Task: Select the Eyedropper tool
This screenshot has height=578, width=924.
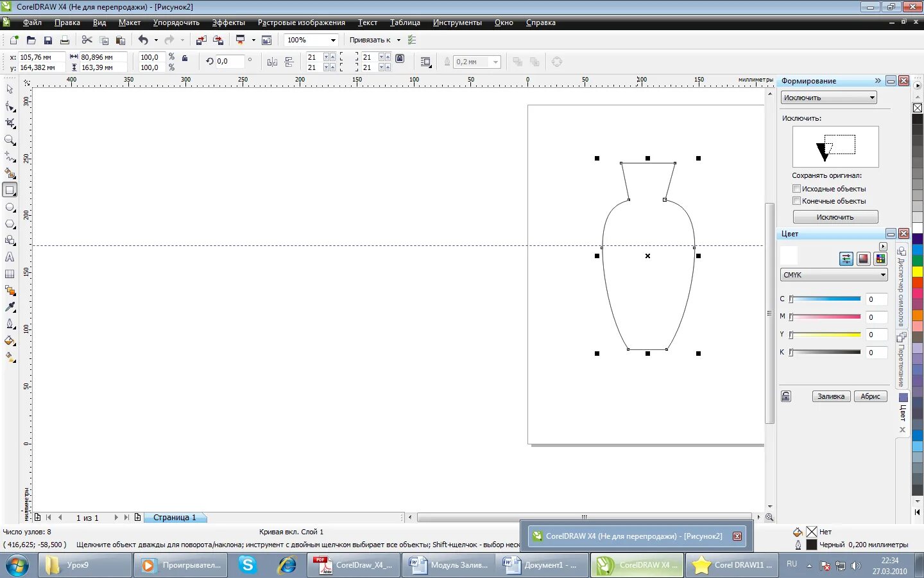Action: coord(10,307)
